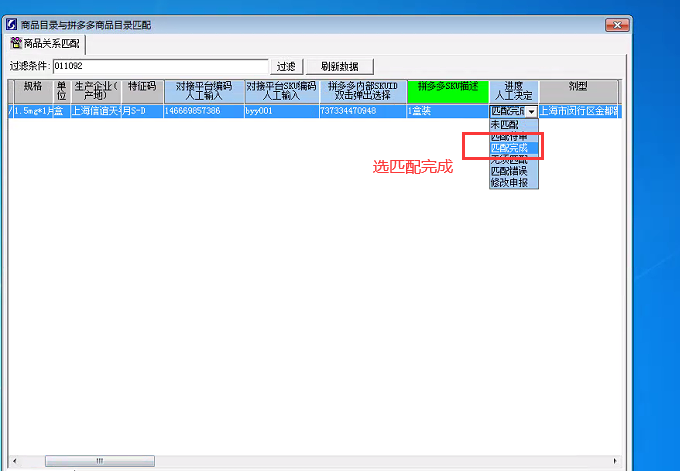Select 匹配完成 from the dropdown list
This screenshot has width=680, height=471.
514,148
